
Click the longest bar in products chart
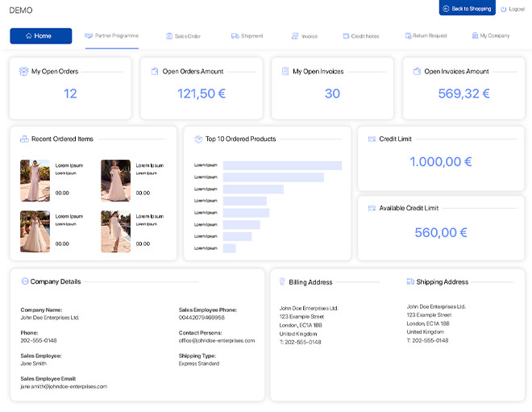[282, 165]
